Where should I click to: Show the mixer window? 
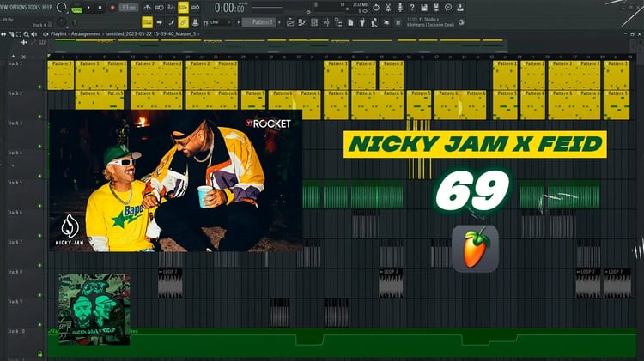pyautogui.click(x=326, y=22)
